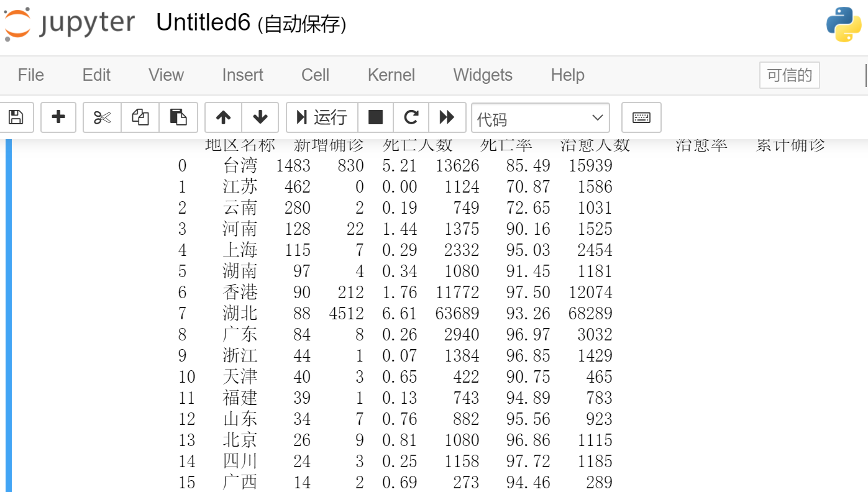Select the 云南 region cell
The height and width of the screenshot is (492, 868).
click(x=240, y=207)
